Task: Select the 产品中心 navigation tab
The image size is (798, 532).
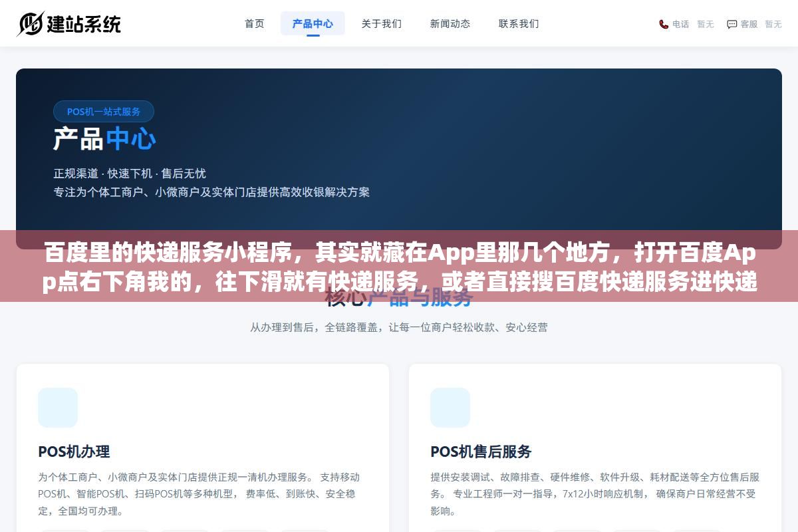Action: click(x=313, y=23)
